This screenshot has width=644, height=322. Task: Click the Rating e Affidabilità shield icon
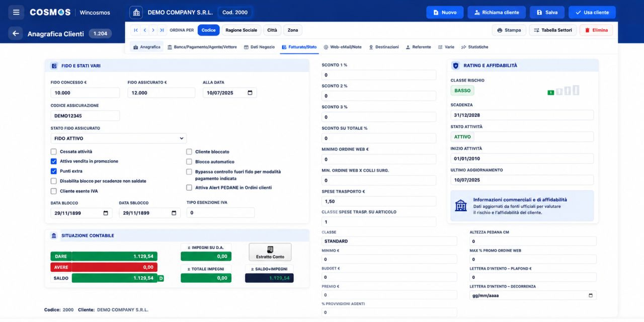pyautogui.click(x=456, y=65)
